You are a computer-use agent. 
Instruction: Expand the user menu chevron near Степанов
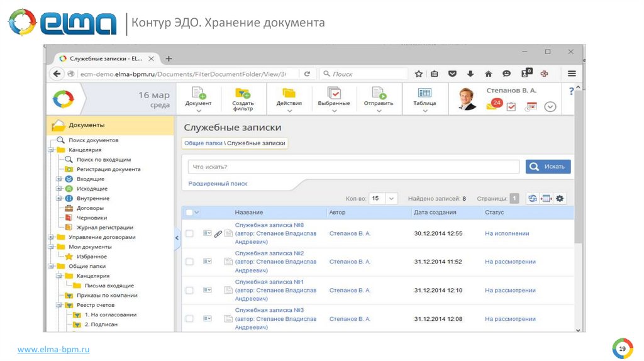click(x=550, y=107)
